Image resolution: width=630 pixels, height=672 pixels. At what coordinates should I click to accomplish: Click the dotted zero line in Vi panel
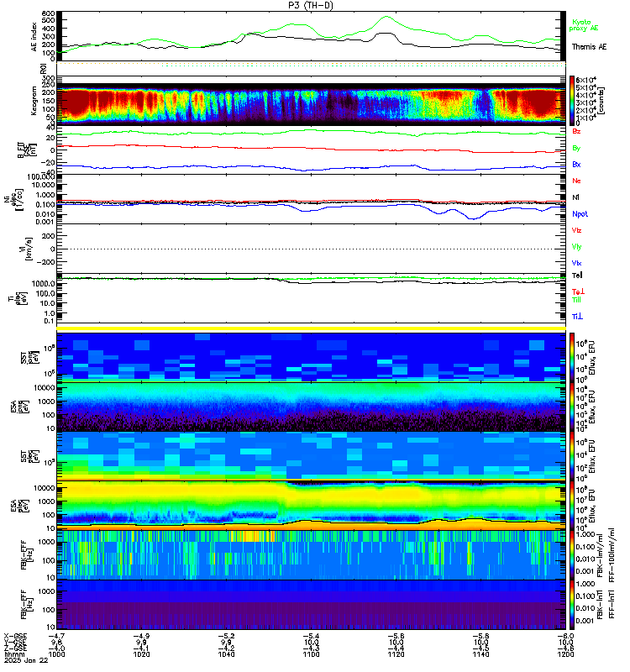coord(311,249)
